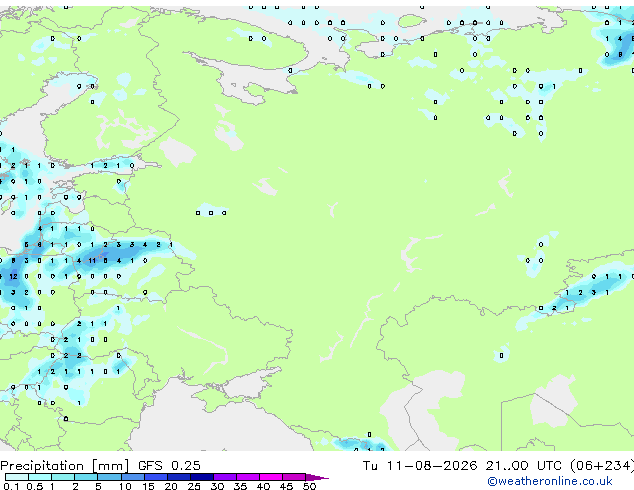Click the legend label '0.5'
Screen dimensions: 634x490
pos(35,486)
